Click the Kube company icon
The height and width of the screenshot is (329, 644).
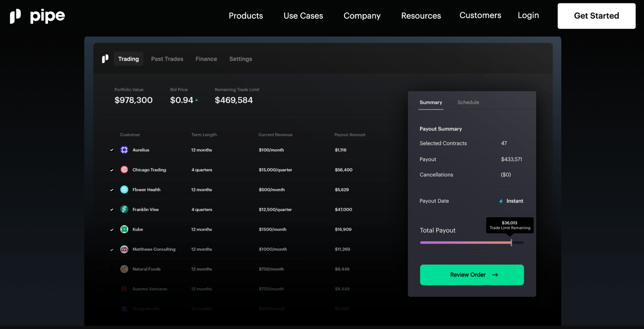pyautogui.click(x=124, y=229)
